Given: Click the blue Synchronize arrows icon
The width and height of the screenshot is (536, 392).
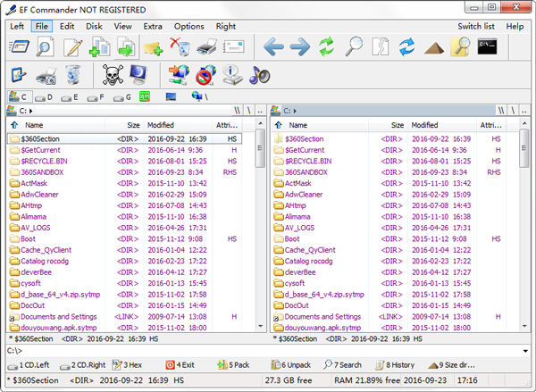Looking at the screenshot, I should pyautogui.click(x=406, y=46).
